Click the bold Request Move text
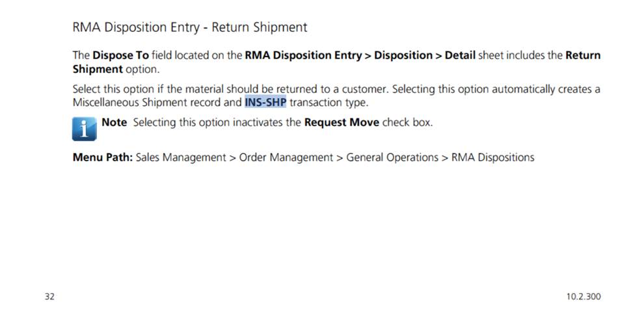Viewport: 644px width, 320px height. click(x=342, y=122)
